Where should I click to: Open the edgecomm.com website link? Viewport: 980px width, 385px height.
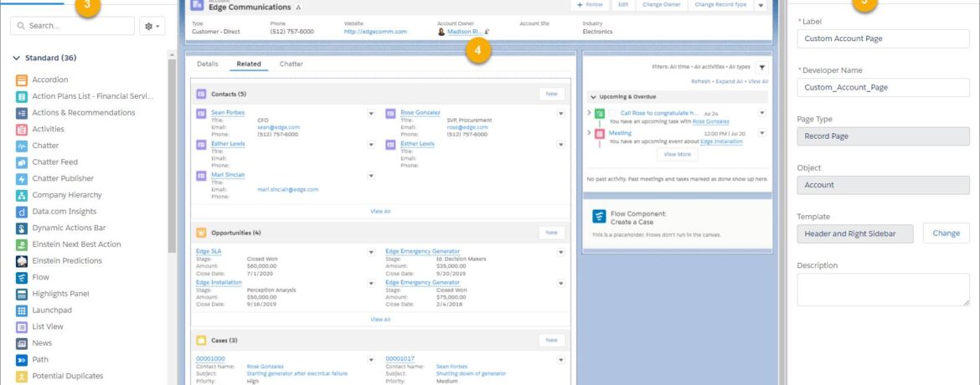click(374, 32)
